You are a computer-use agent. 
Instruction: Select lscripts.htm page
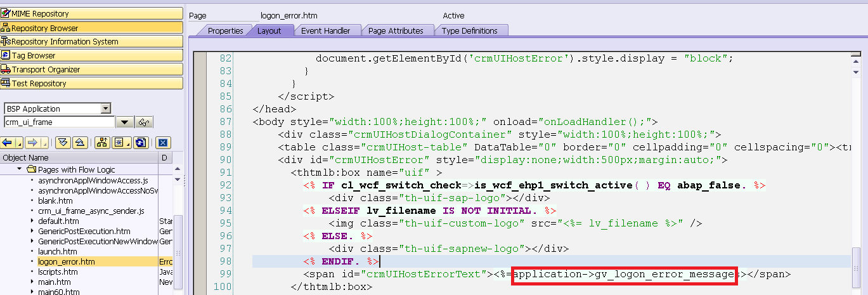pos(58,272)
